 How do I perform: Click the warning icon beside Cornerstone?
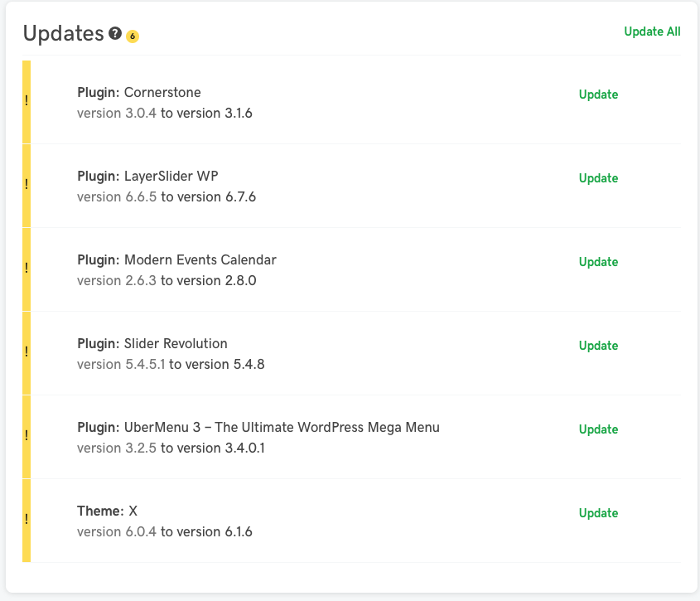click(27, 101)
